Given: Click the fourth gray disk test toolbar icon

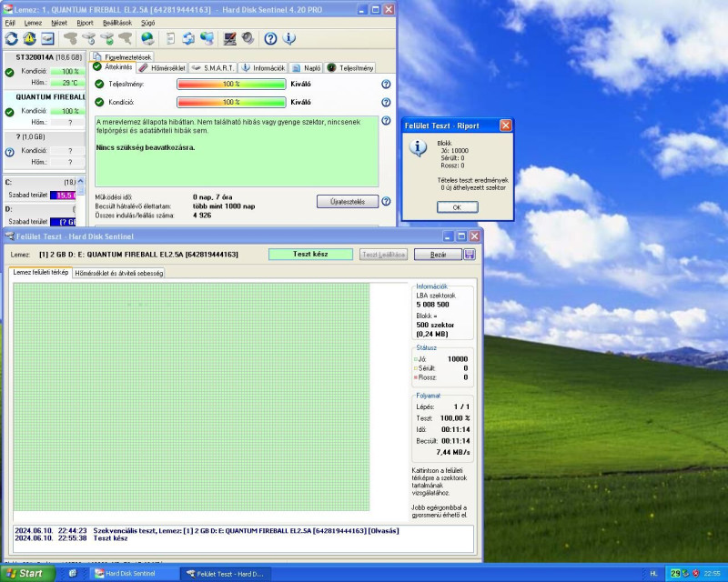Looking at the screenshot, I should coord(125,38).
